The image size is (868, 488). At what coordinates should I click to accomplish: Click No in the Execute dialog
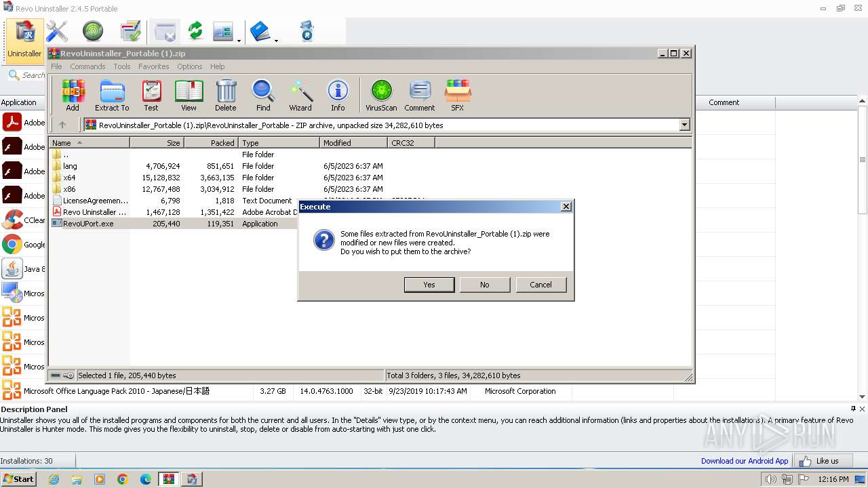point(485,285)
